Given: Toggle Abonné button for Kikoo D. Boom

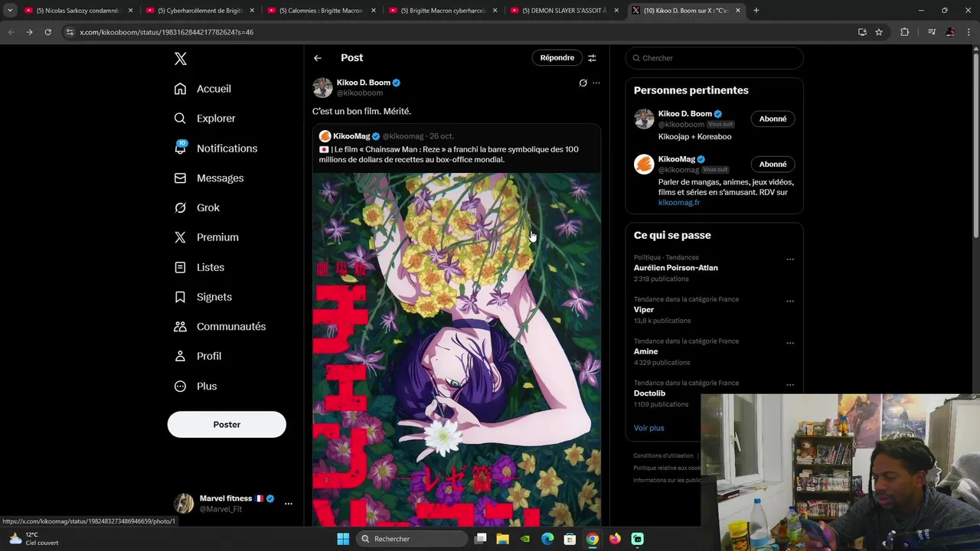Looking at the screenshot, I should pos(773,119).
